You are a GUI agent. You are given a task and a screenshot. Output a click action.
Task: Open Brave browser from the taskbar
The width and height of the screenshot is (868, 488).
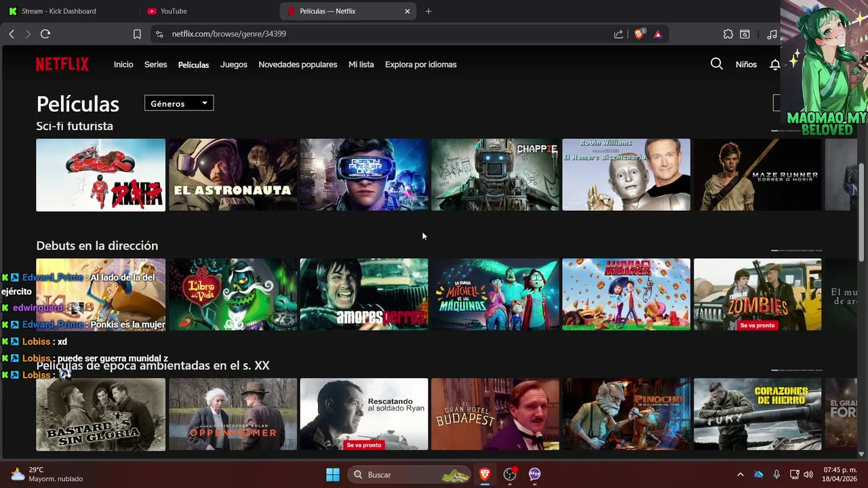click(485, 474)
